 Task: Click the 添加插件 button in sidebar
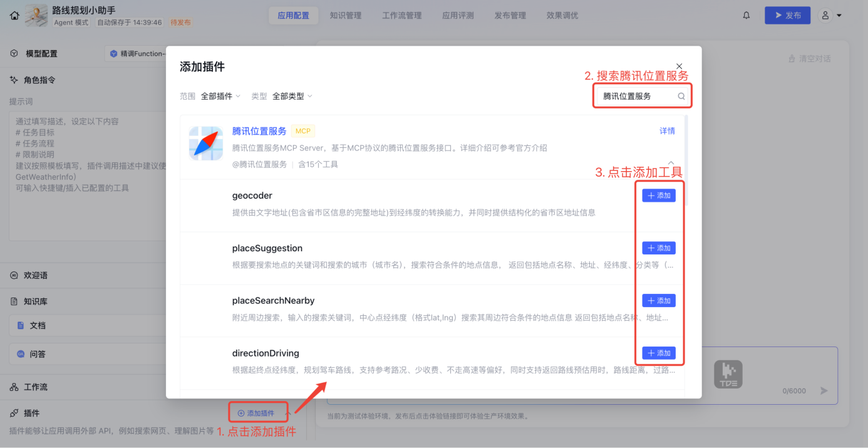tap(256, 414)
